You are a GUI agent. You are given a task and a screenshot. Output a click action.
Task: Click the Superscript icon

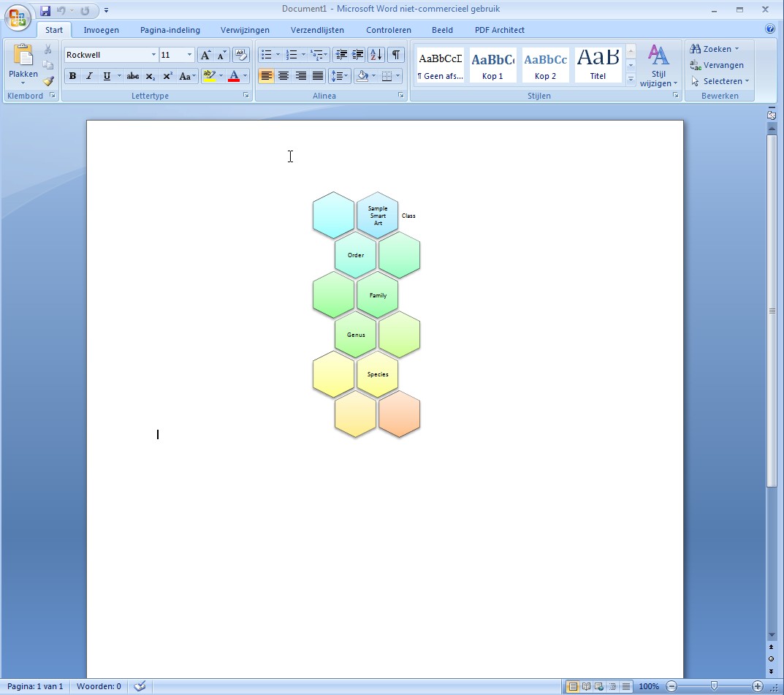pos(167,76)
